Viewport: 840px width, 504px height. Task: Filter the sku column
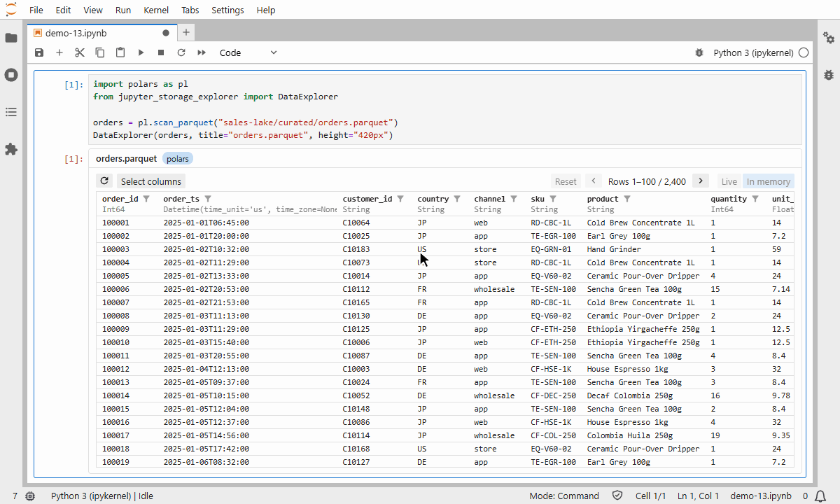coord(553,199)
